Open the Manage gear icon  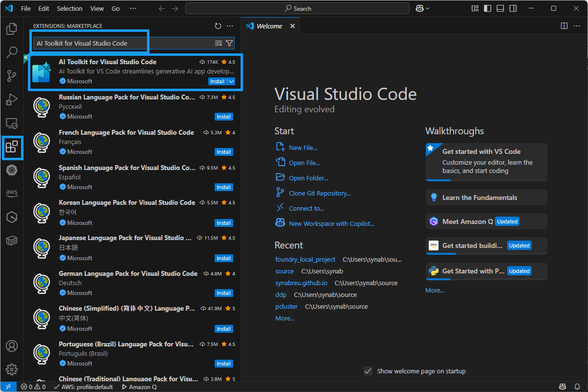click(x=12, y=369)
